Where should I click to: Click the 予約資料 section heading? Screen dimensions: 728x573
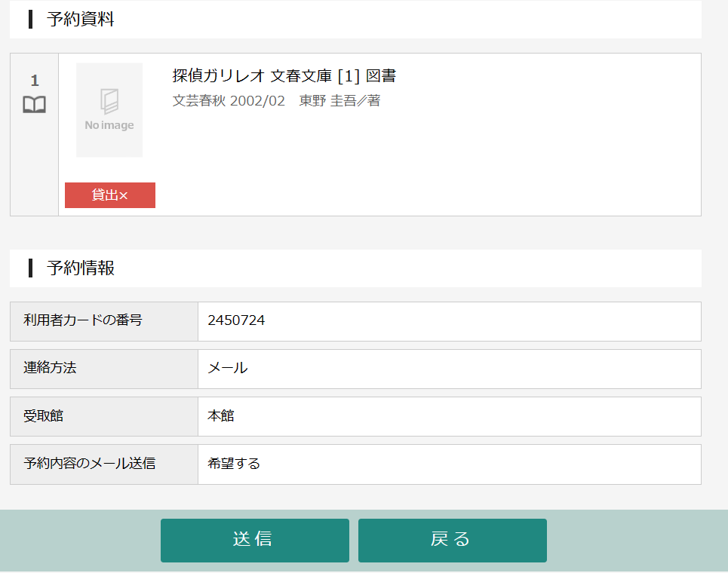point(80,20)
